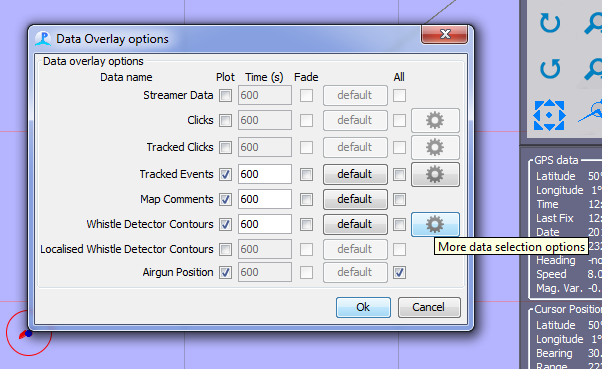The width and height of the screenshot is (602, 369).
Task: Uncheck Plot for Airgun Position
Action: click(x=225, y=273)
